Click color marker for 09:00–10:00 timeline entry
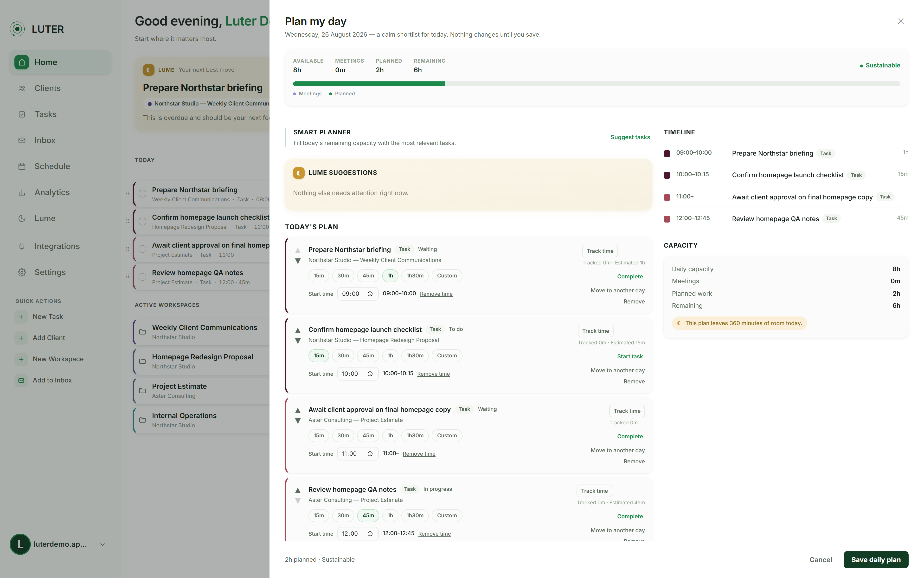924x578 pixels. click(667, 154)
